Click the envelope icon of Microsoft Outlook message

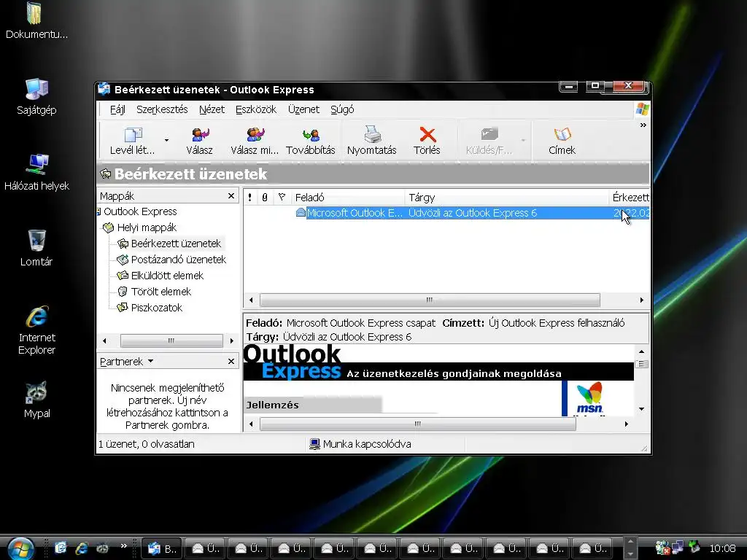click(301, 212)
